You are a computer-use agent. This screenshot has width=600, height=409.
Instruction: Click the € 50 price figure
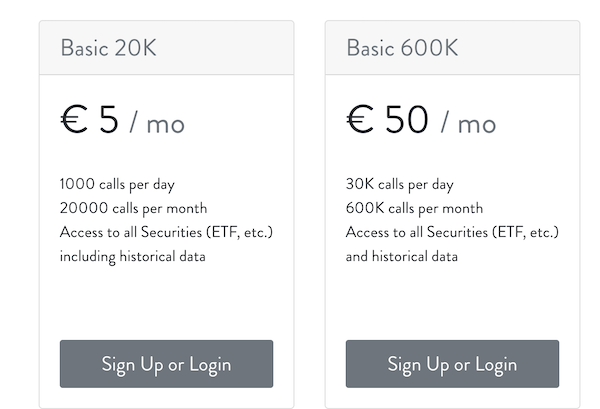click(387, 119)
